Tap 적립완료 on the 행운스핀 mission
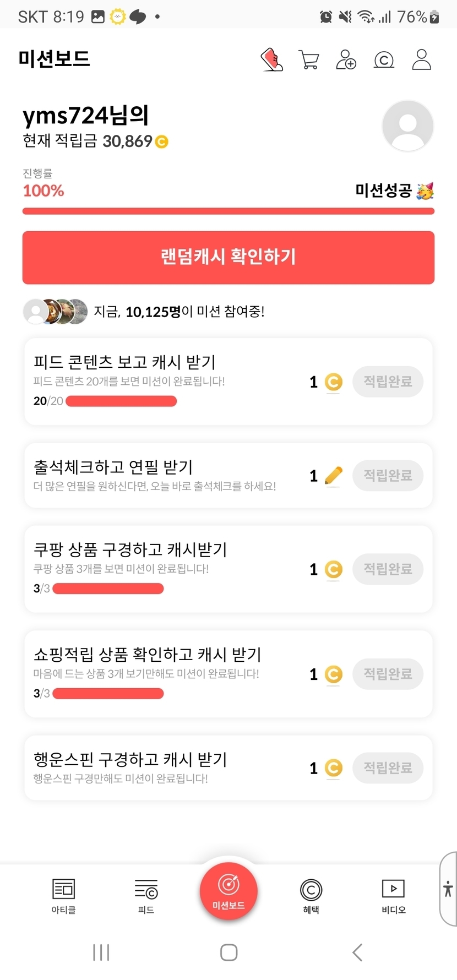 [388, 767]
